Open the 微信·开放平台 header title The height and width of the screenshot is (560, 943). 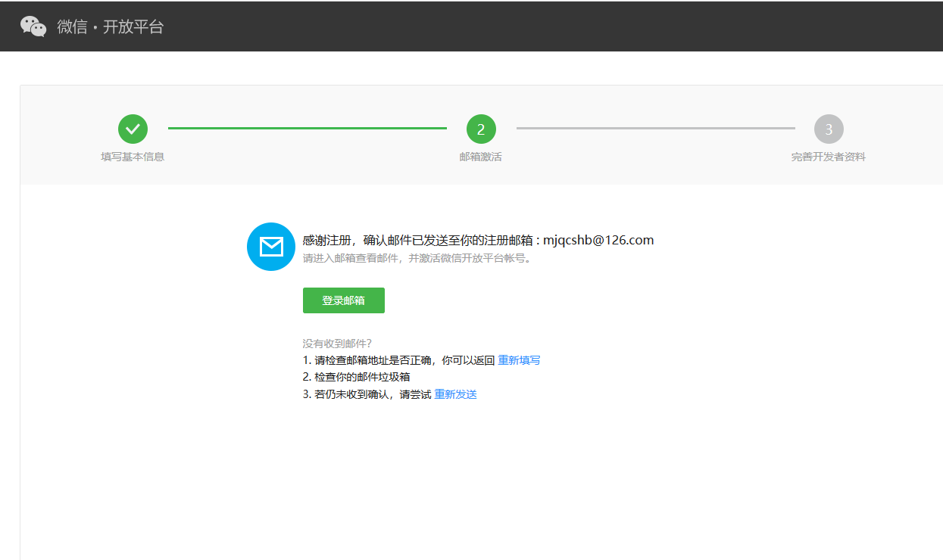111,27
